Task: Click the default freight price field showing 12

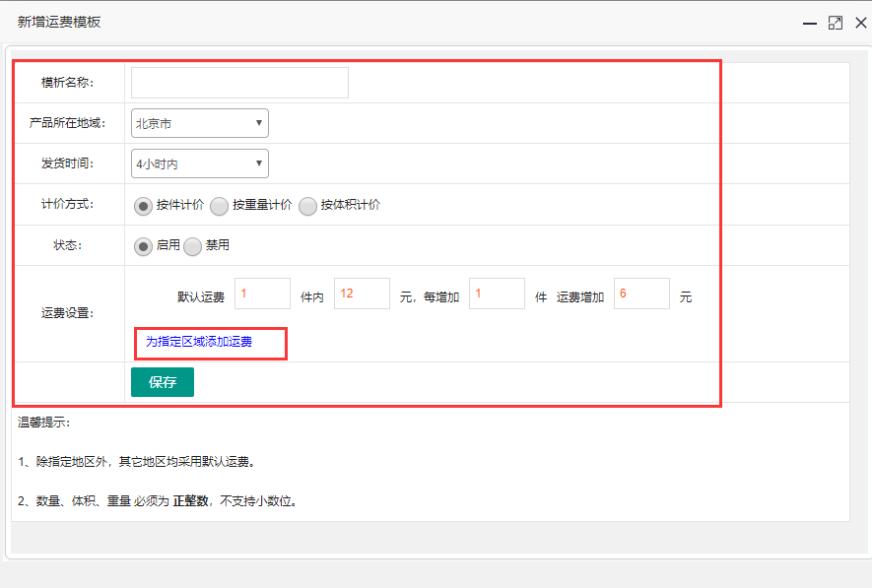Action: pyautogui.click(x=362, y=294)
